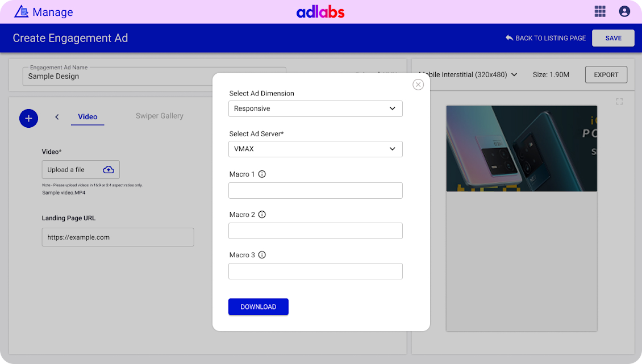This screenshot has height=364, width=642.
Task: Click the Macro 1 info icon
Action: tap(262, 174)
